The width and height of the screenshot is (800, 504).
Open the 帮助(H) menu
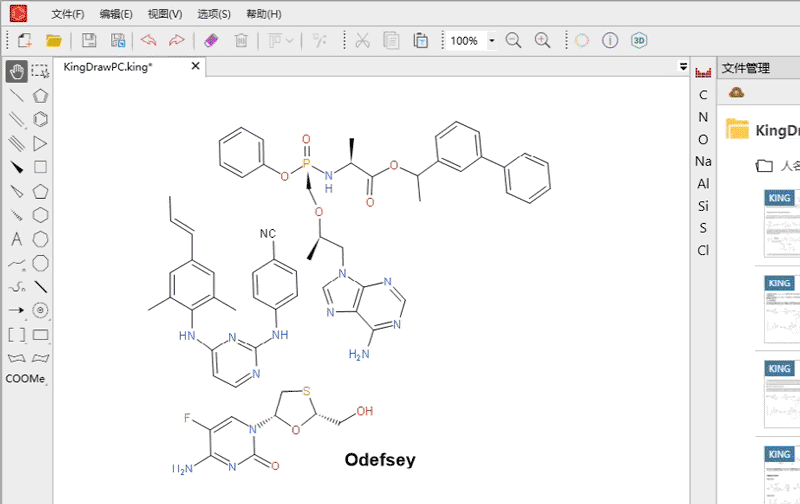[x=264, y=14]
